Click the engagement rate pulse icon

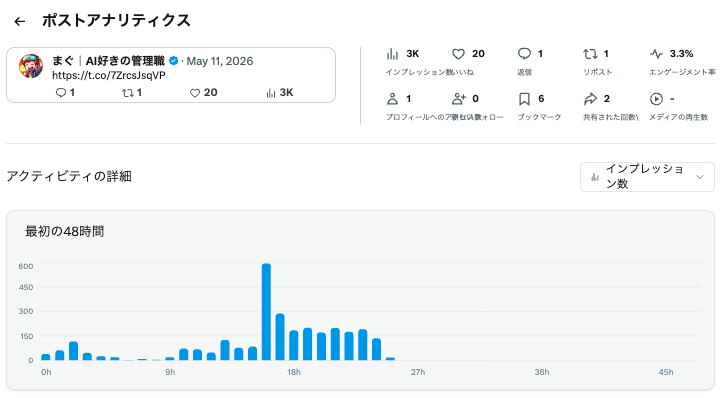click(x=657, y=54)
